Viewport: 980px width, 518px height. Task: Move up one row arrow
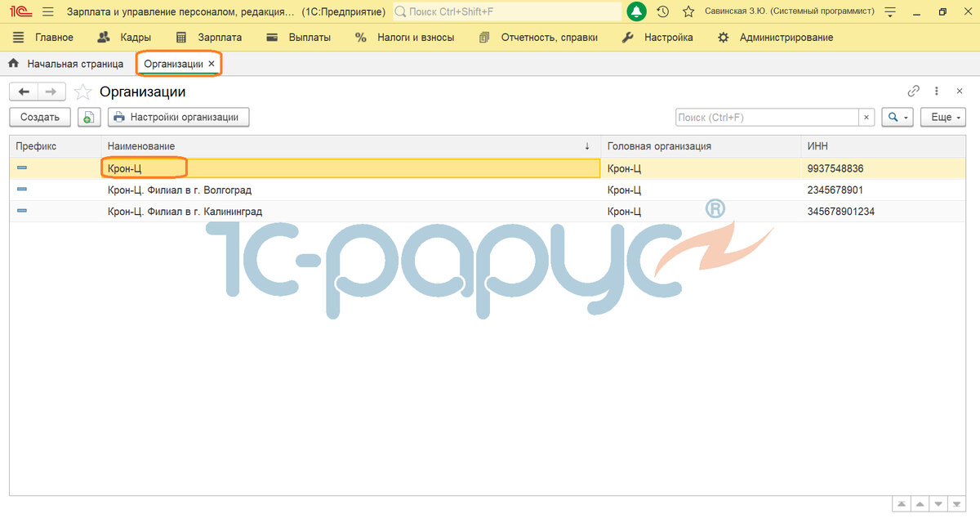point(920,504)
